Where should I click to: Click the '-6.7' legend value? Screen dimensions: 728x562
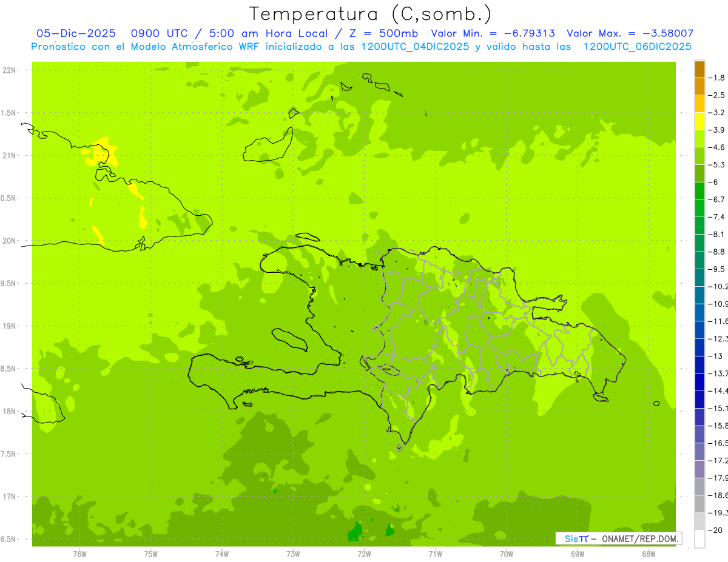point(717,199)
